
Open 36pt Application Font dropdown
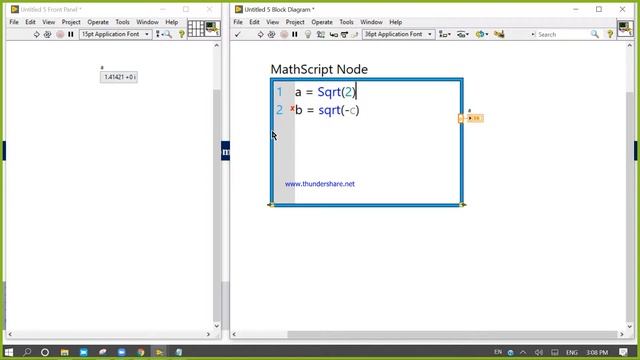tap(398, 34)
